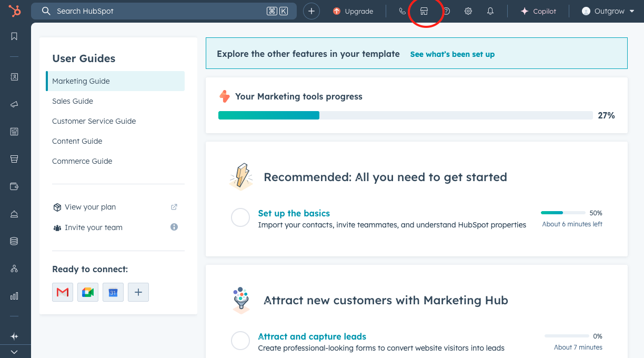Open the CRM contacts sidebar icon

click(14, 77)
